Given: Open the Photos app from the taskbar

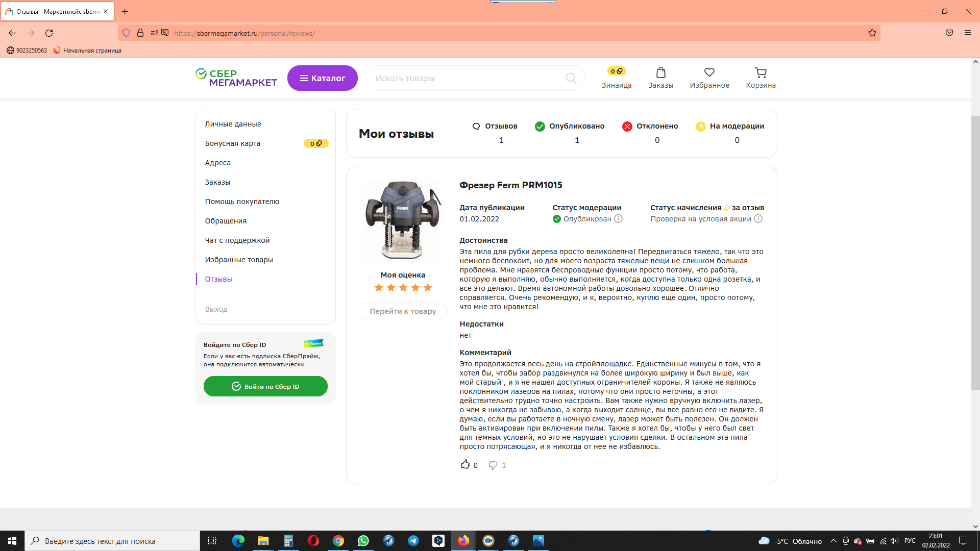Looking at the screenshot, I should (538, 541).
